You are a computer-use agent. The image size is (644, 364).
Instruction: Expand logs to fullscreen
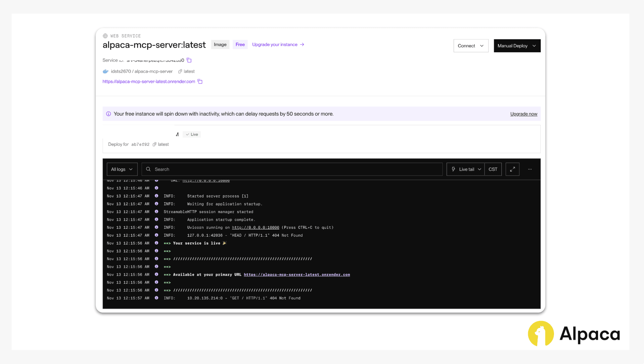tap(512, 169)
